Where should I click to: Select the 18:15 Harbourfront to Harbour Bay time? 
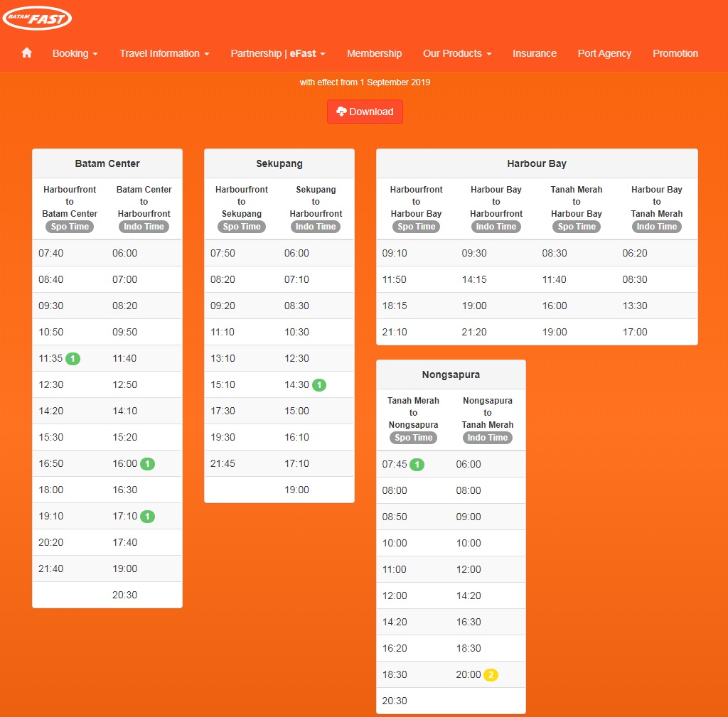coord(395,306)
